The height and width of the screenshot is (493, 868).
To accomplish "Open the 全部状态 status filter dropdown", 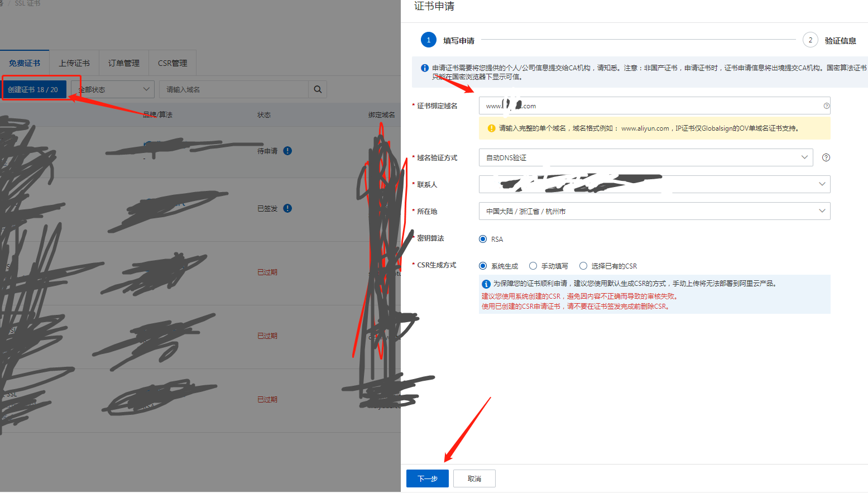I will (x=112, y=89).
